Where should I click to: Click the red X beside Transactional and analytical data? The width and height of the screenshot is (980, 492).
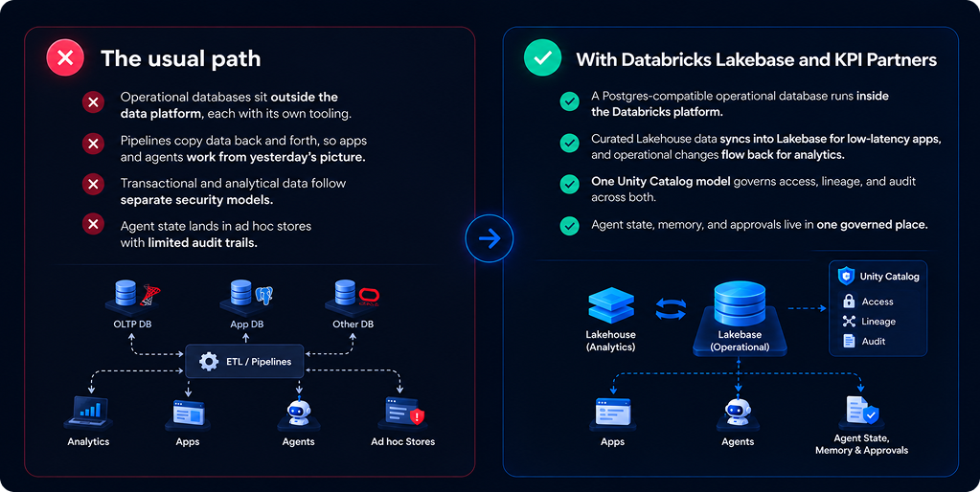tap(93, 184)
